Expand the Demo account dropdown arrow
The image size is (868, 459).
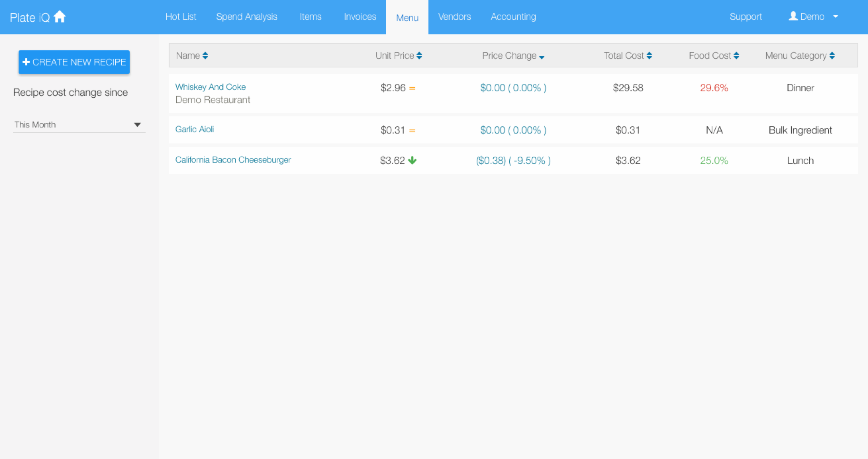tap(835, 17)
